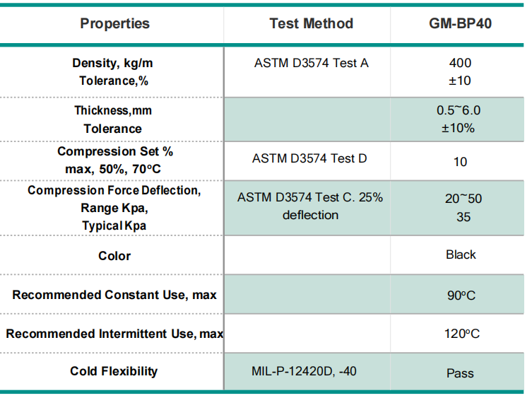532x398 pixels.
Task: Select the GM-BP40 column header
Action: click(460, 23)
